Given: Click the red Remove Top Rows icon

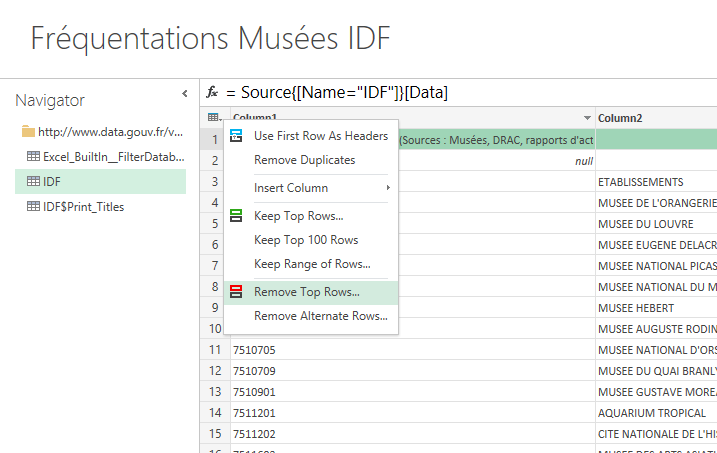Looking at the screenshot, I should (237, 292).
